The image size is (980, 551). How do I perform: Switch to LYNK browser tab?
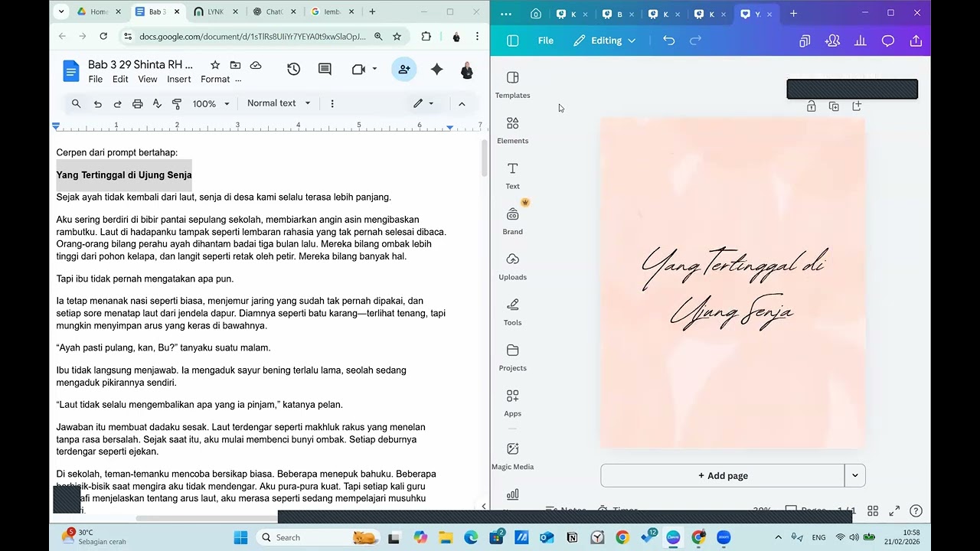[215, 12]
